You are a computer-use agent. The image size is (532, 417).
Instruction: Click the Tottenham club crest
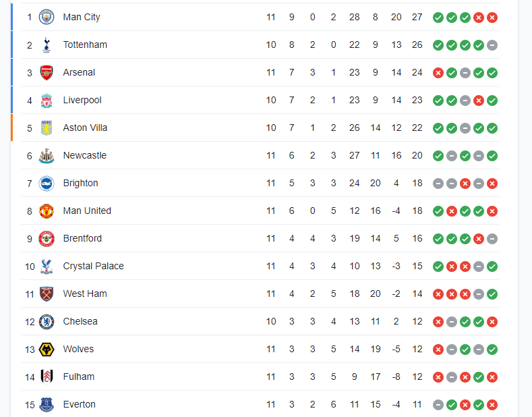point(47,45)
